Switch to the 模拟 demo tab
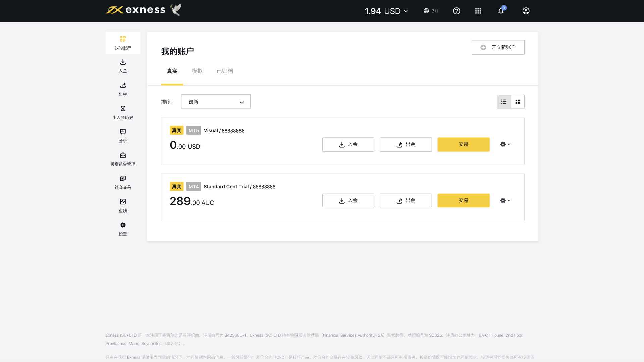This screenshot has width=644, height=362. 197,71
